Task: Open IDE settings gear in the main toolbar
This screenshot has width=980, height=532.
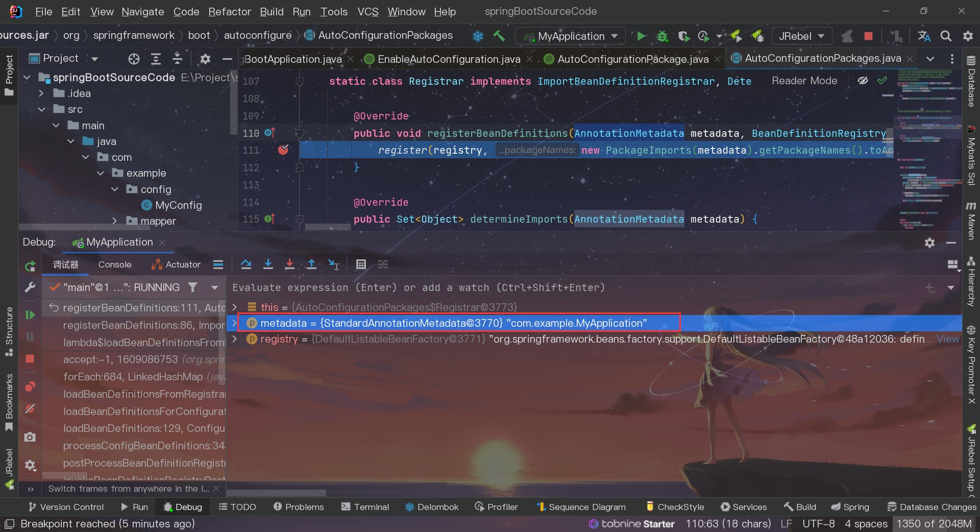Action: (x=967, y=36)
